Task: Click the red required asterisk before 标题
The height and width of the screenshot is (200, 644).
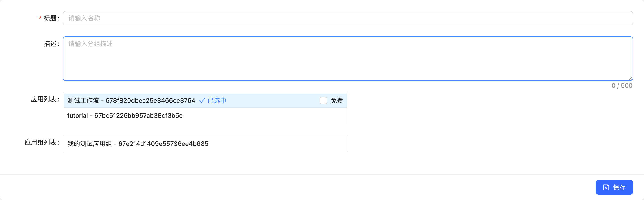Action: click(40, 18)
